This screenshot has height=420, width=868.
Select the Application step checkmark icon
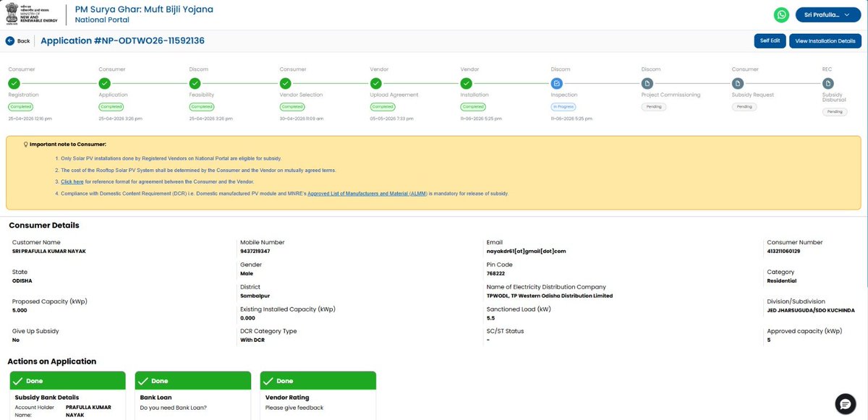[104, 83]
